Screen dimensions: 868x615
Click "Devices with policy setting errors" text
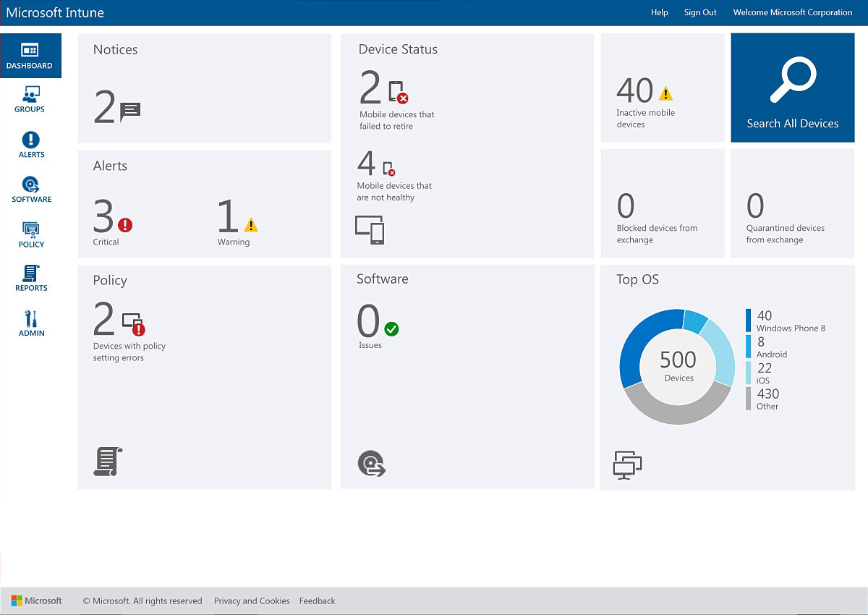click(x=129, y=352)
